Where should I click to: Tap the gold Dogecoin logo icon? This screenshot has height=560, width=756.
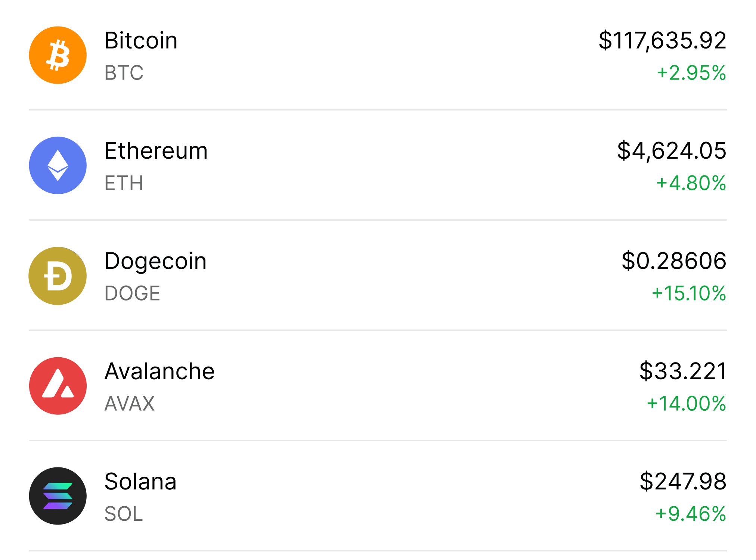click(58, 276)
